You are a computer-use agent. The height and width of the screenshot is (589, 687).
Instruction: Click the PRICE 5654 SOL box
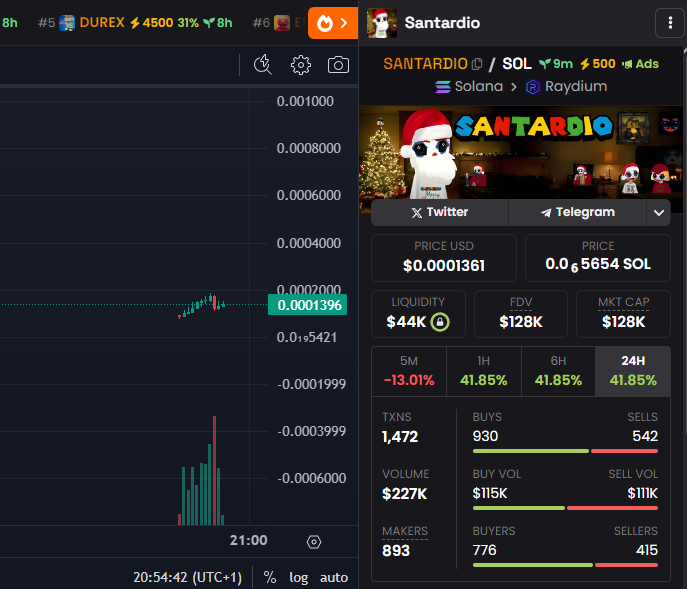click(x=598, y=258)
